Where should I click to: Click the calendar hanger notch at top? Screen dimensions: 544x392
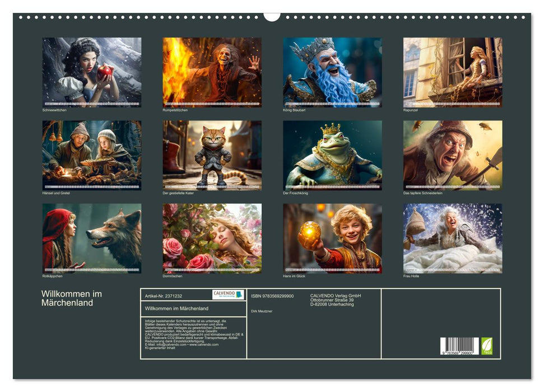[x=272, y=17]
